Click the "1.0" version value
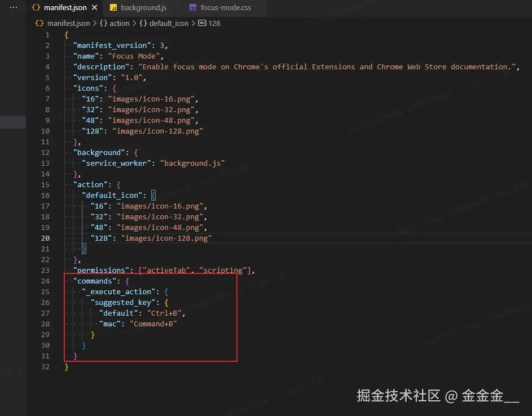532x416 pixels. [131, 78]
